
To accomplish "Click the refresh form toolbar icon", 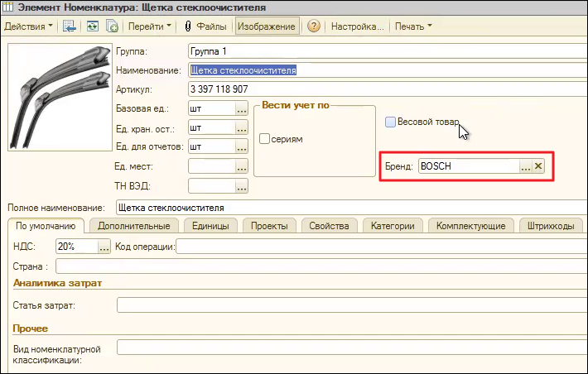I will tap(92, 26).
